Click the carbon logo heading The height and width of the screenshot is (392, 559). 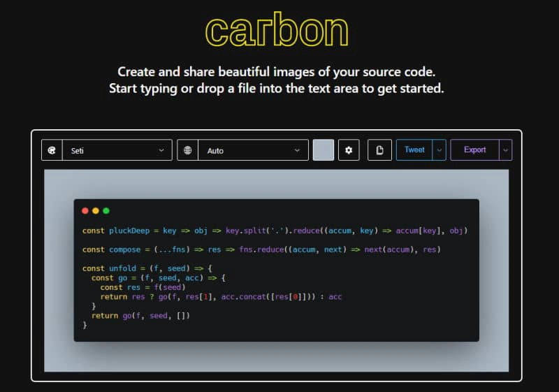[277, 30]
